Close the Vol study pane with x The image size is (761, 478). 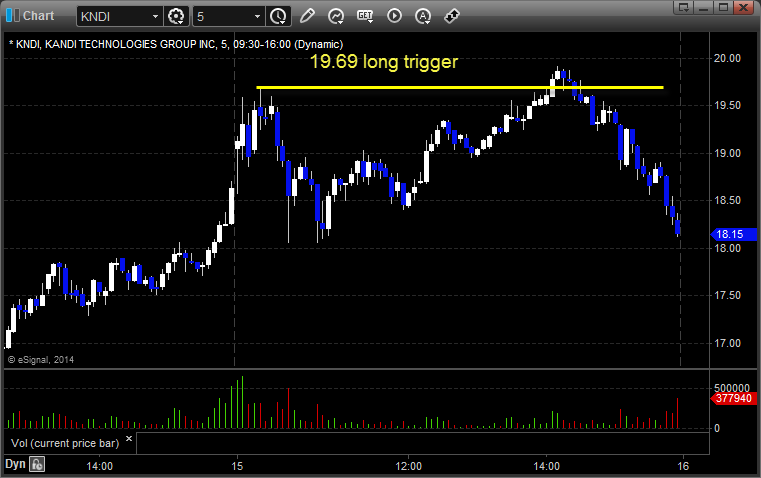tap(129, 439)
